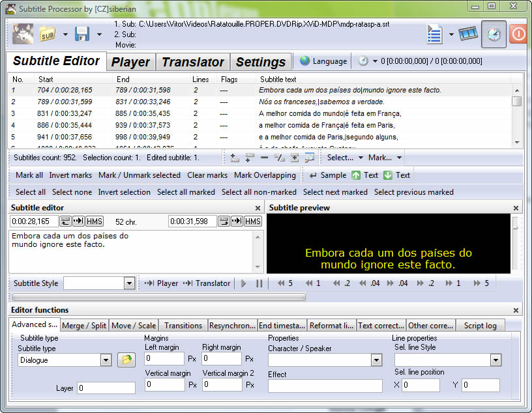Viewport: 532px width, 413px height.
Task: Click the save floppy disk icon
Action: point(82,34)
